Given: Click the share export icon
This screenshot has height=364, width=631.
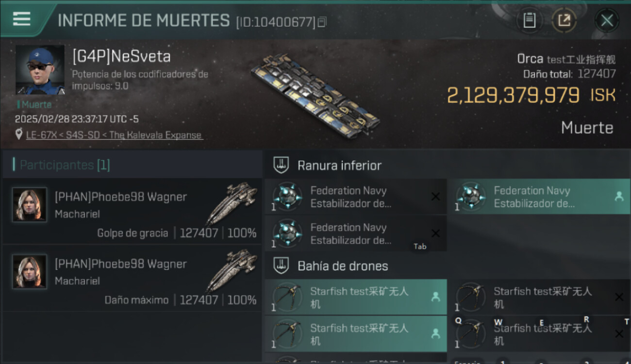Looking at the screenshot, I should point(564,20).
